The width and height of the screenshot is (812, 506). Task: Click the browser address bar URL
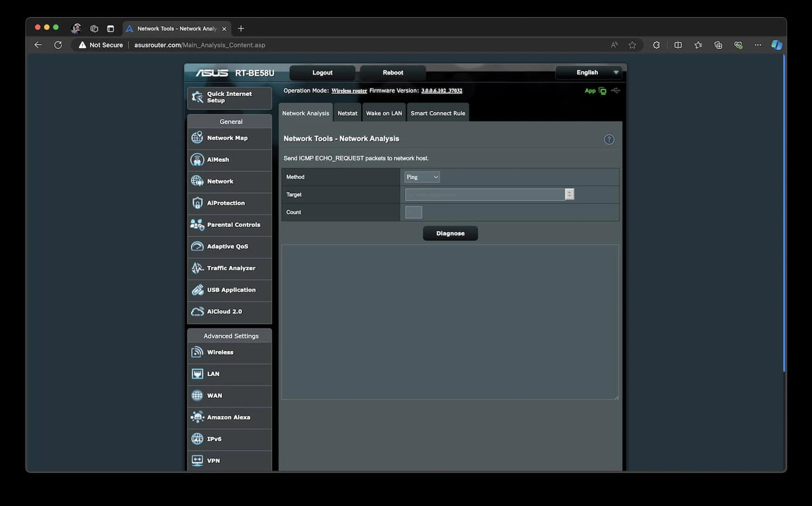tap(200, 45)
